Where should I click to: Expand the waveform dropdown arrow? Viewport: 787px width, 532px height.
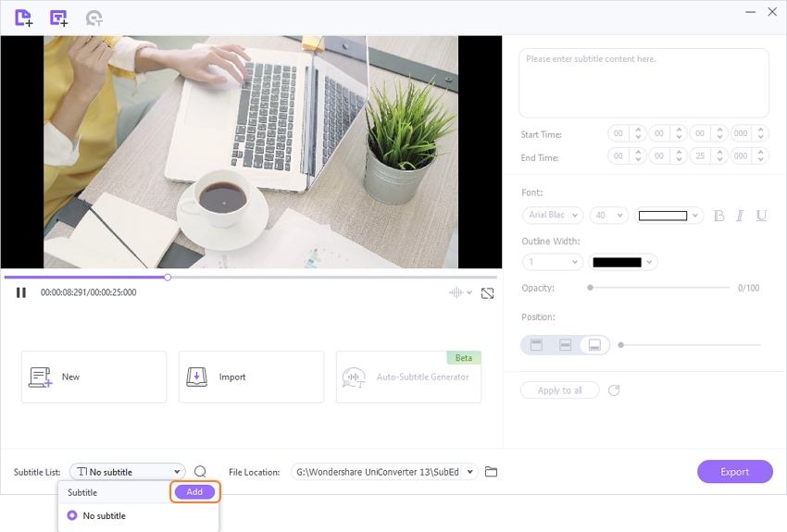coord(469,292)
